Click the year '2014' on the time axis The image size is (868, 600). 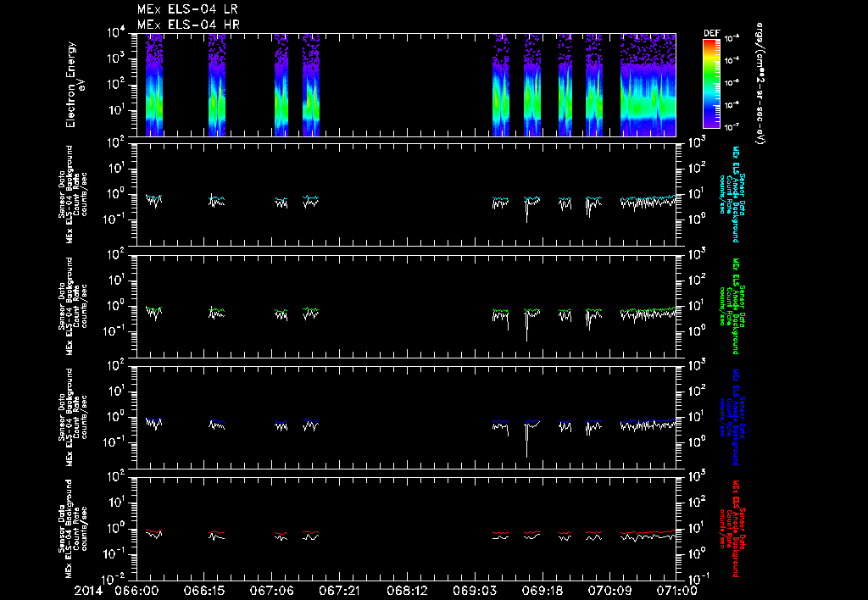click(89, 591)
